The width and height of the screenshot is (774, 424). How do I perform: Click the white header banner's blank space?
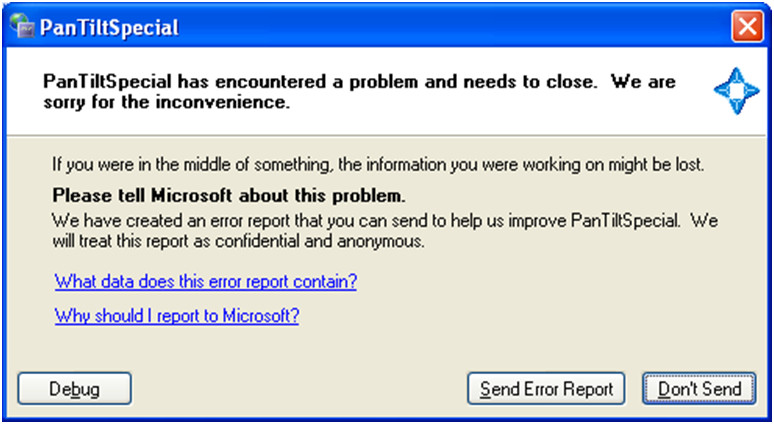[x=500, y=115]
